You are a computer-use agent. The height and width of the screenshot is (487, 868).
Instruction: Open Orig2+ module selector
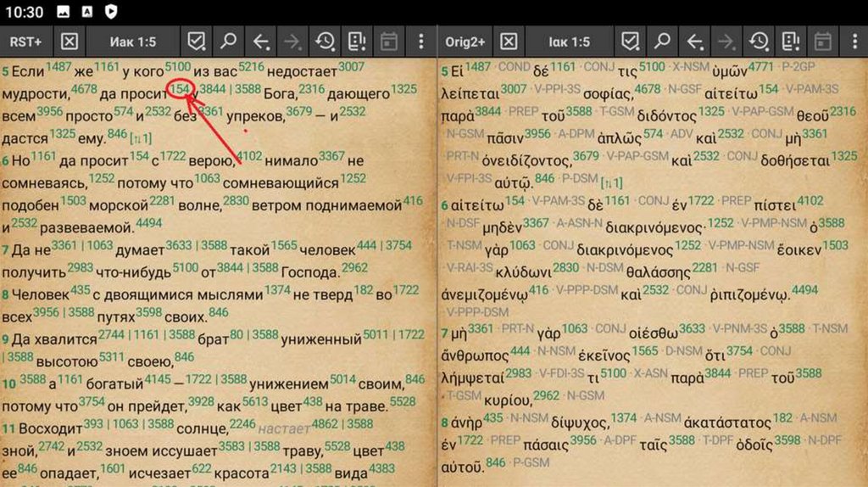click(x=466, y=42)
